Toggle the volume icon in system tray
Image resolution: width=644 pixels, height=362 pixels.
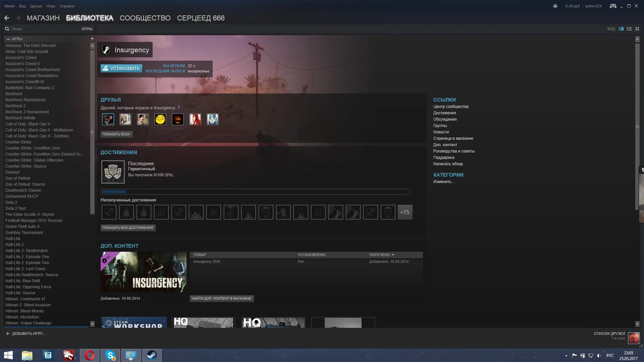(x=599, y=356)
